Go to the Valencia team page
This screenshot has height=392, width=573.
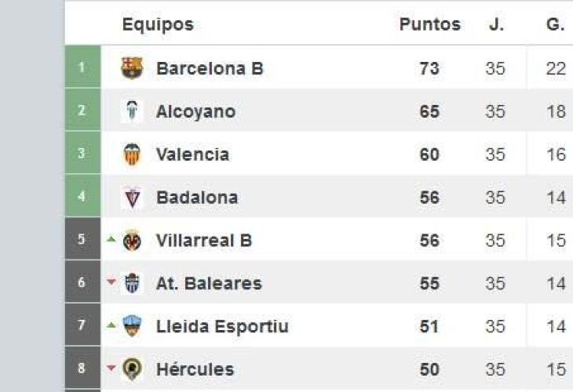coord(192,154)
